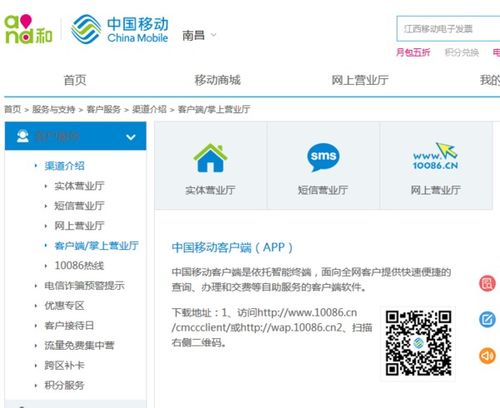Open the 网上营业厅 navigation tab
Viewport: 500px width, 408px height.
360,80
